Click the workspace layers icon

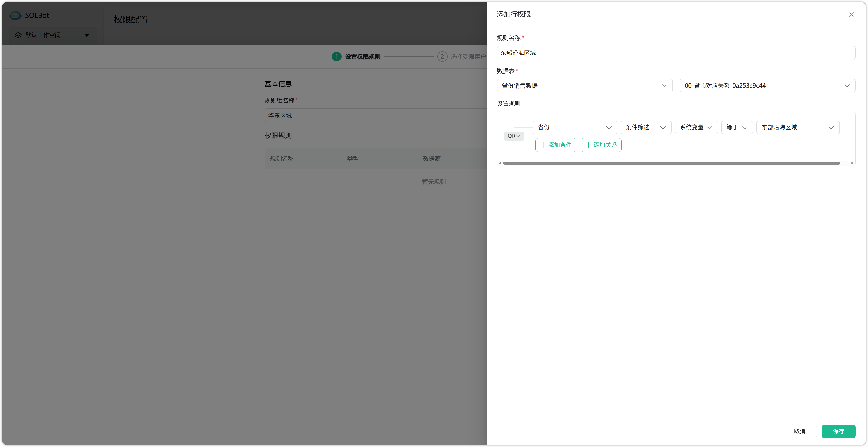pyautogui.click(x=18, y=35)
